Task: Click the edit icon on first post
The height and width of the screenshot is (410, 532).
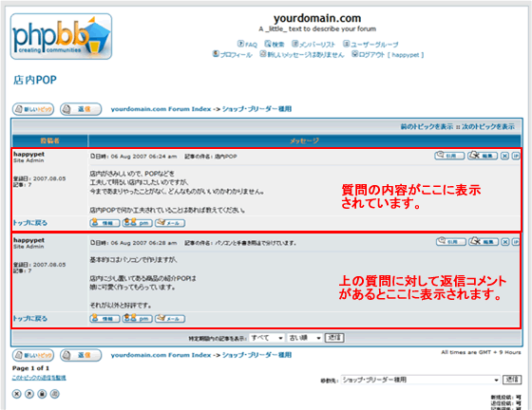Action: click(x=483, y=156)
